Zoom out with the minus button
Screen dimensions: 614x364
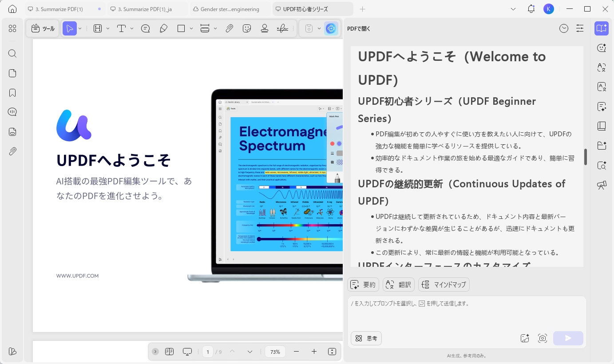click(x=296, y=352)
